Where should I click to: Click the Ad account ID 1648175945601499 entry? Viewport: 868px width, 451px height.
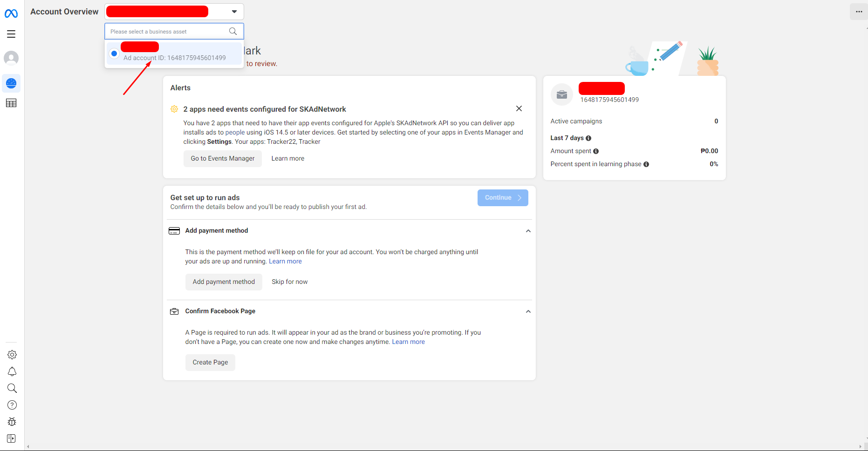click(174, 54)
